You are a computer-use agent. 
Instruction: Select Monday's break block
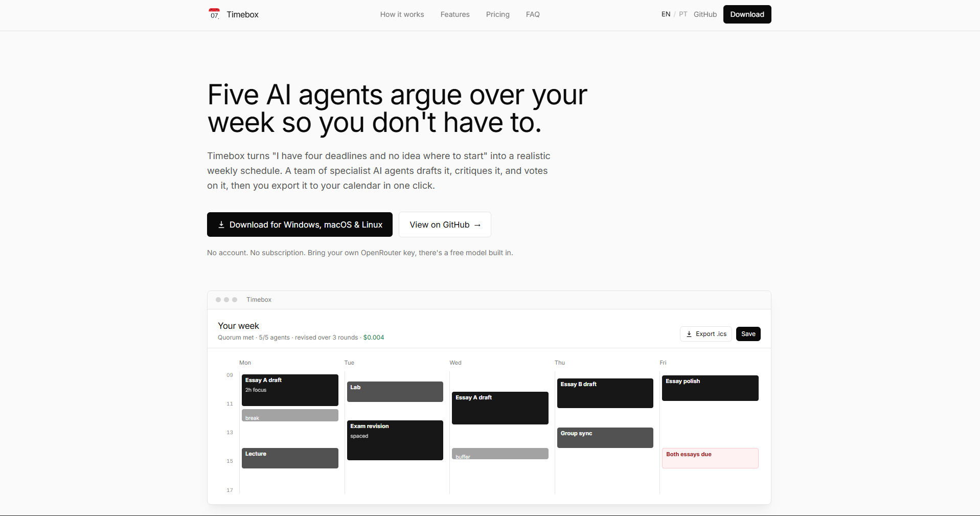(x=290, y=415)
